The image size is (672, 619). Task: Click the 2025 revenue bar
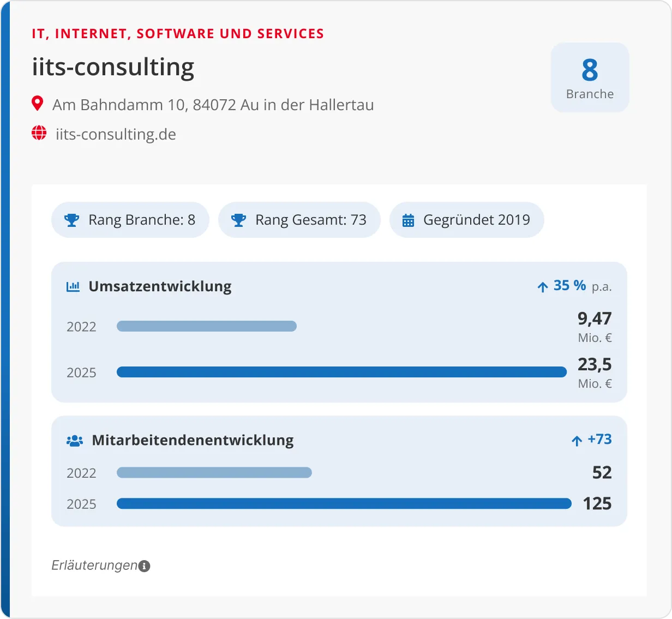pyautogui.click(x=342, y=372)
